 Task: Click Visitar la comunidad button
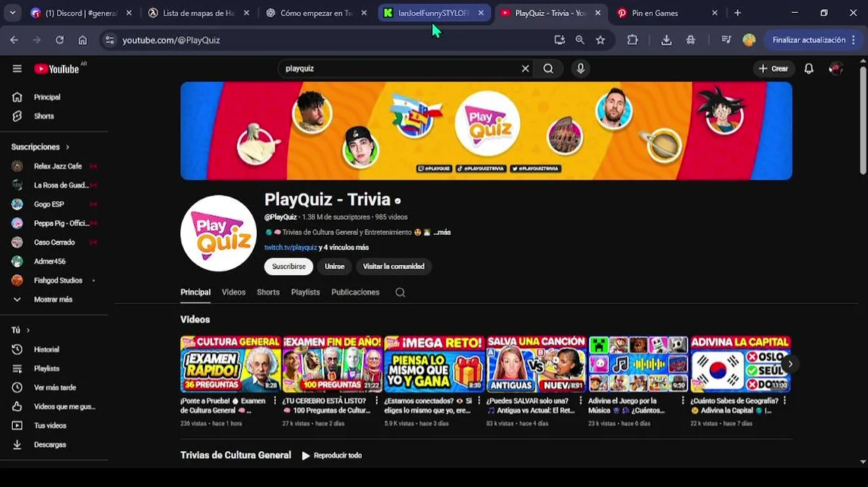(x=393, y=266)
